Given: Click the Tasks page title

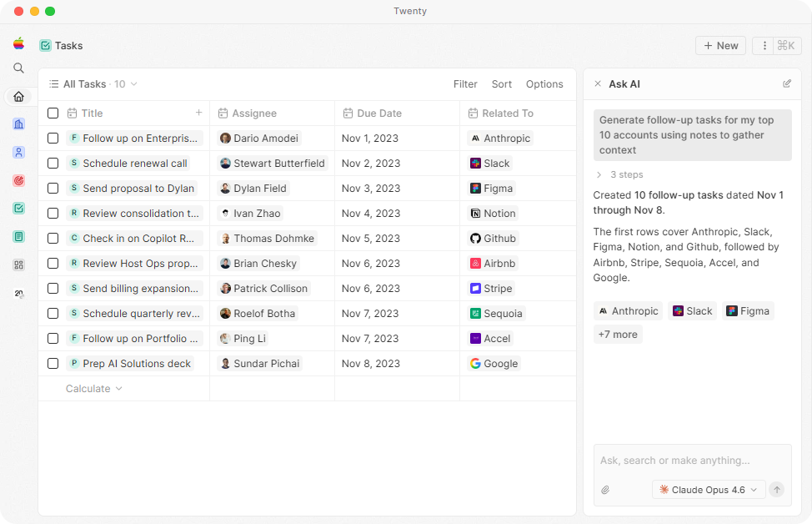Looking at the screenshot, I should point(69,46).
